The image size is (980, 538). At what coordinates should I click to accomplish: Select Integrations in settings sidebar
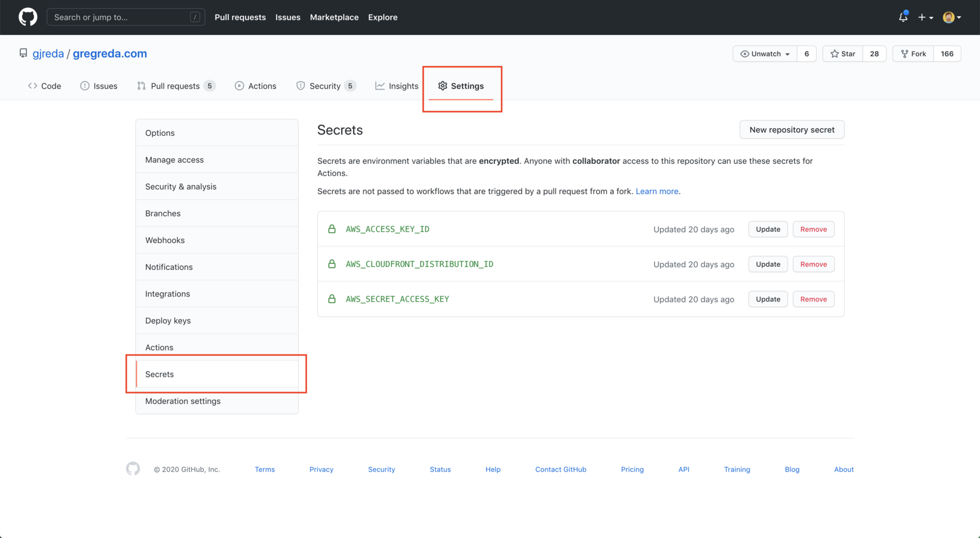click(x=217, y=294)
